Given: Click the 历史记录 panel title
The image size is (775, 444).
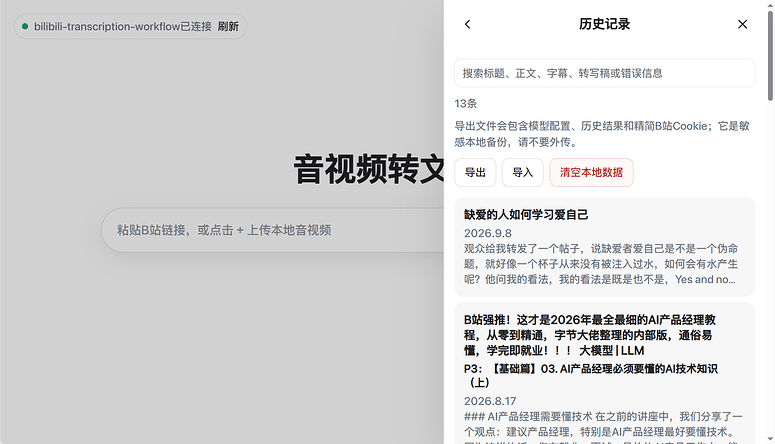Looking at the screenshot, I should [604, 24].
